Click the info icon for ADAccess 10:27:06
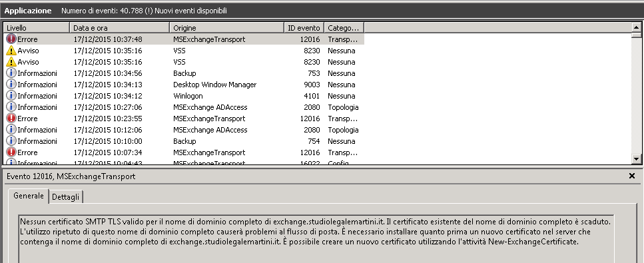The width and height of the screenshot is (644, 263). [x=11, y=107]
